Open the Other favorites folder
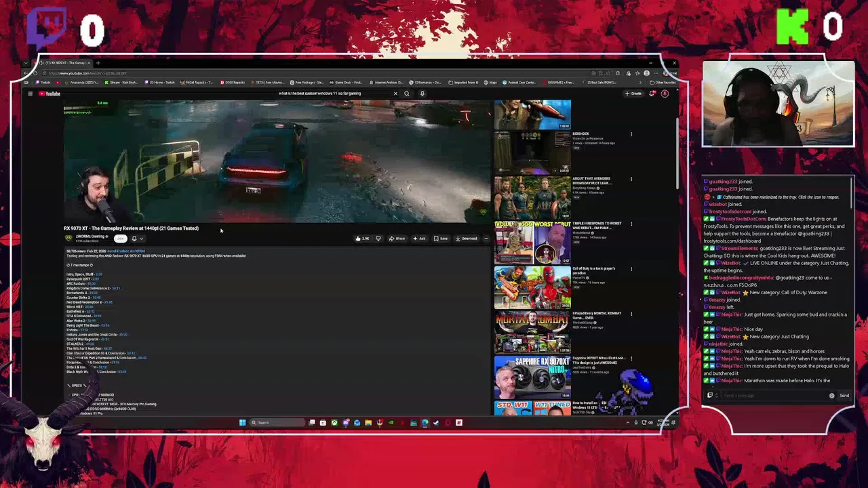 663,83
